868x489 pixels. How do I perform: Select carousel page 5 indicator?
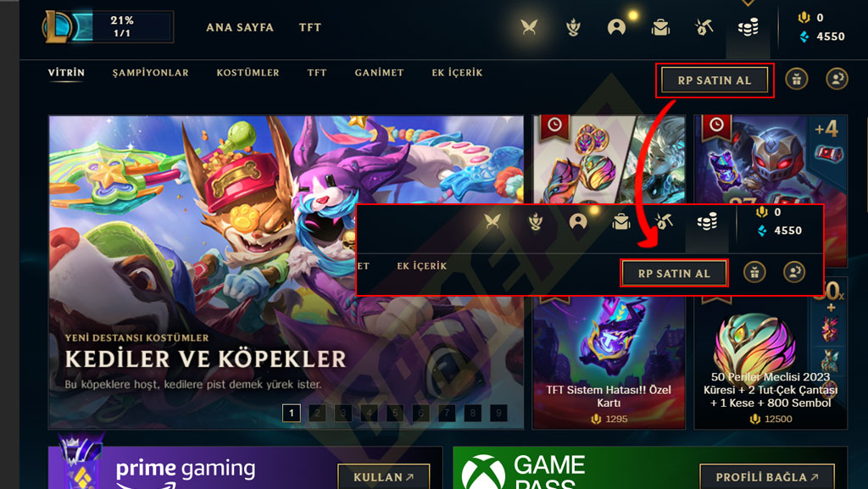coord(395,413)
